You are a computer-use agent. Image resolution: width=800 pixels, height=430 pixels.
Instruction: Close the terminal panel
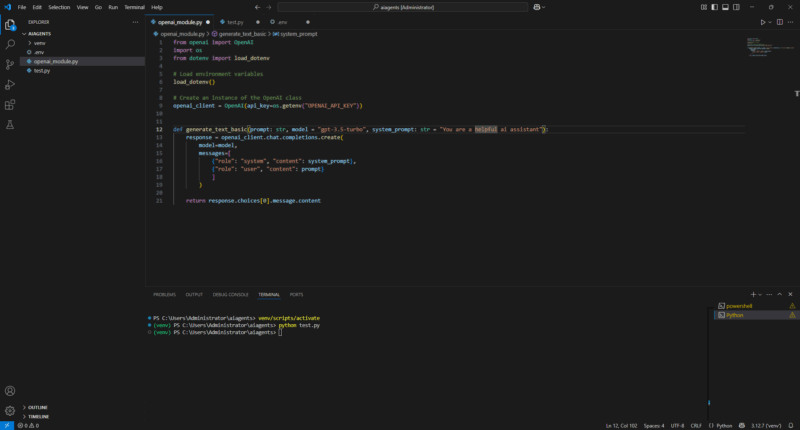tap(790, 294)
